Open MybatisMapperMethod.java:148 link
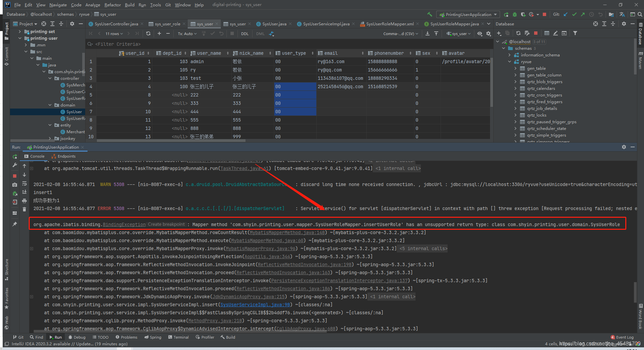644x350 pixels. 287,232
